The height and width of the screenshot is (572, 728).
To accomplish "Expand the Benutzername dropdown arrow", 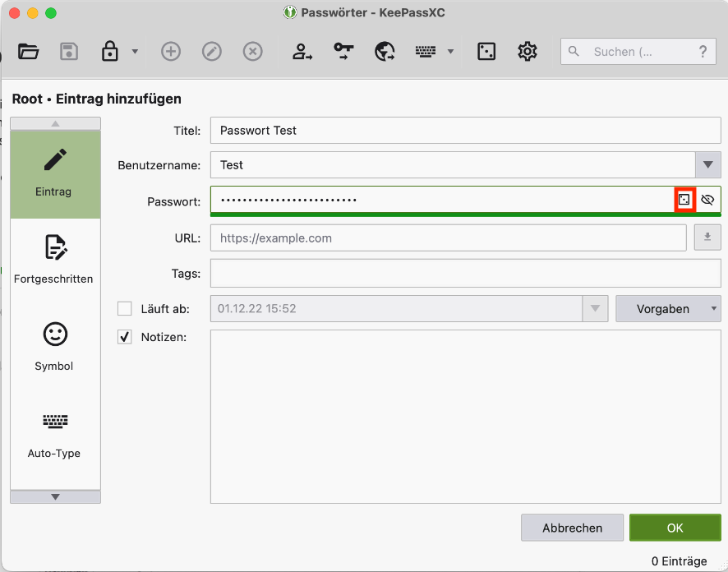I will click(x=707, y=165).
